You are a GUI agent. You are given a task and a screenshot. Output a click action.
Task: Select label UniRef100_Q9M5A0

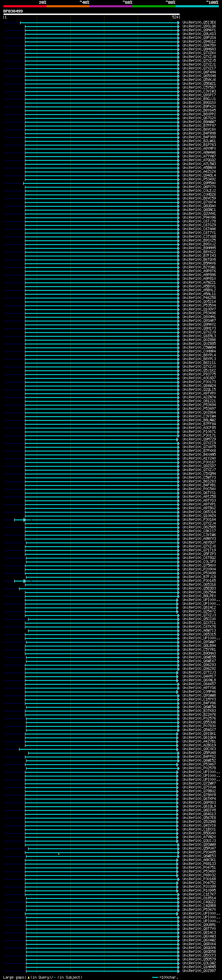click(x=199, y=183)
